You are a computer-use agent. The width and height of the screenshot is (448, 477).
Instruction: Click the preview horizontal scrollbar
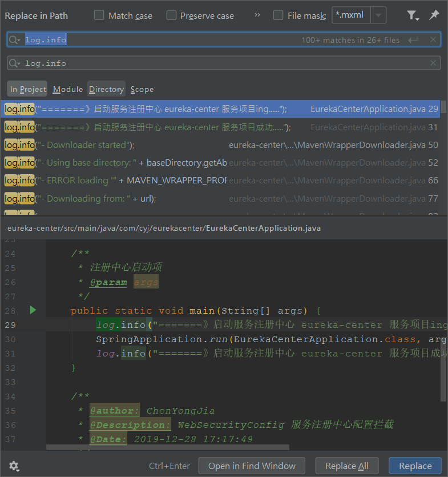click(168, 447)
